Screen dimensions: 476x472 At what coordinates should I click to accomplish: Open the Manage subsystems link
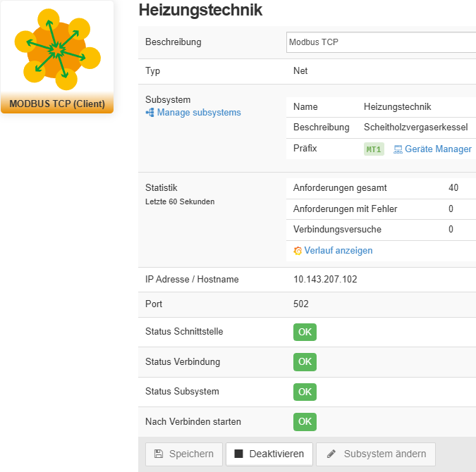tap(199, 113)
